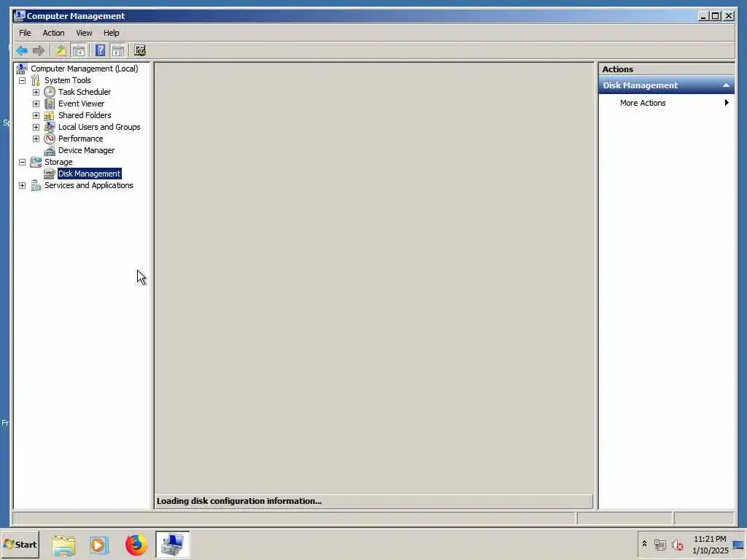This screenshot has width=747, height=560.
Task: Click More Actions in Actions pane
Action: point(642,103)
